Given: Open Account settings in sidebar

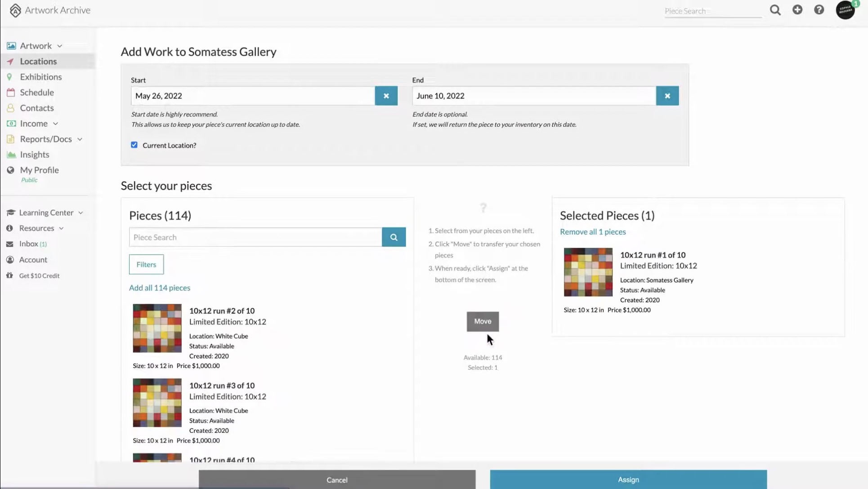Looking at the screenshot, I should (x=33, y=260).
